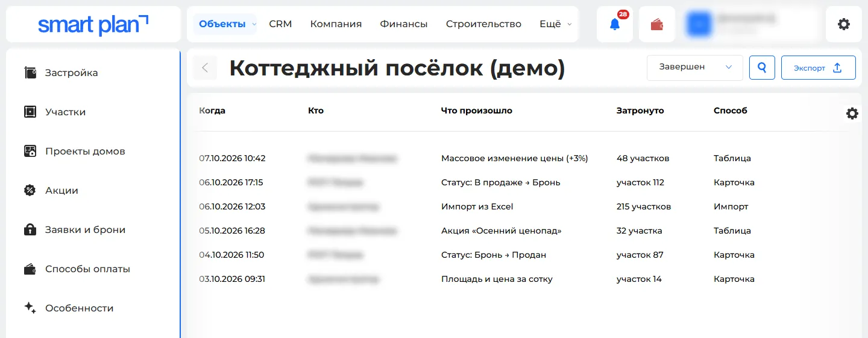Expand the Ещё menu
This screenshot has height=338, width=868.
555,24
